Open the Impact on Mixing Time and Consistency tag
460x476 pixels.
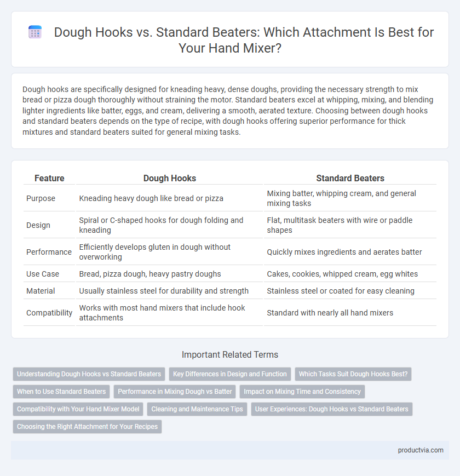click(302, 392)
